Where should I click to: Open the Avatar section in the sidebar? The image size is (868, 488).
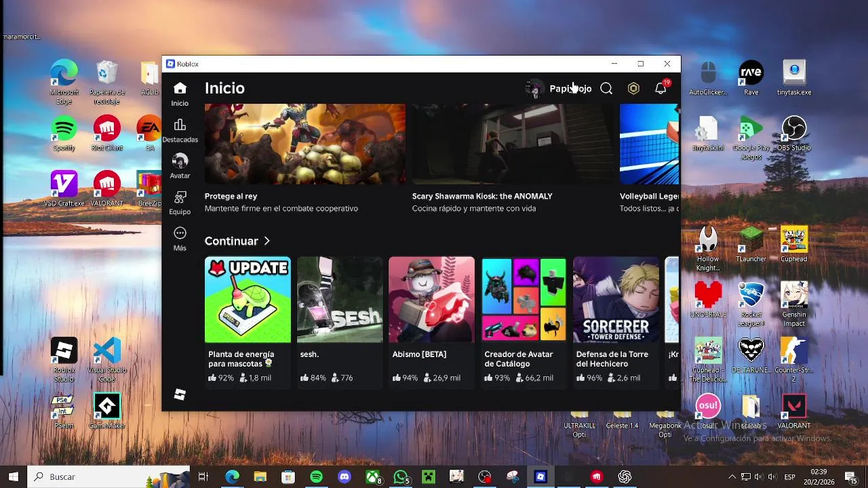pos(180,166)
